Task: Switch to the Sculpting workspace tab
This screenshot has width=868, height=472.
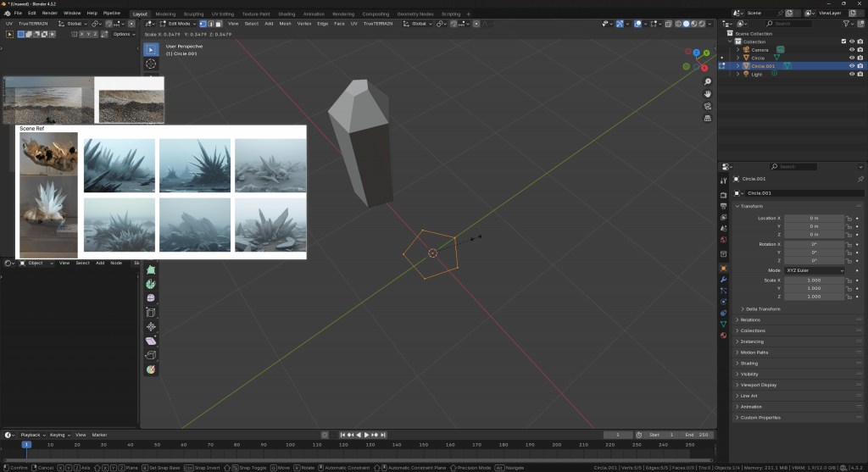Action: click(x=193, y=14)
